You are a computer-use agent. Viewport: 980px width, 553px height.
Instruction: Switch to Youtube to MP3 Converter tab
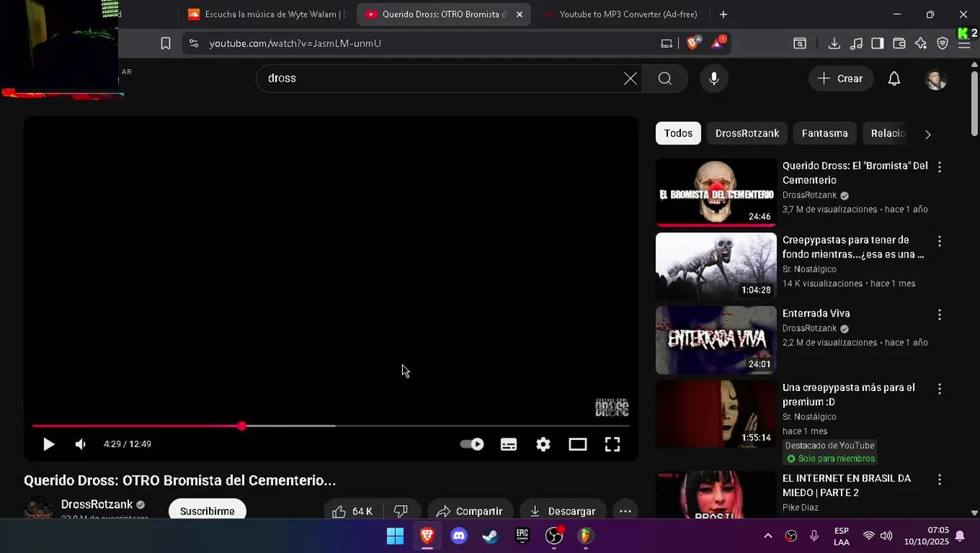pos(620,14)
